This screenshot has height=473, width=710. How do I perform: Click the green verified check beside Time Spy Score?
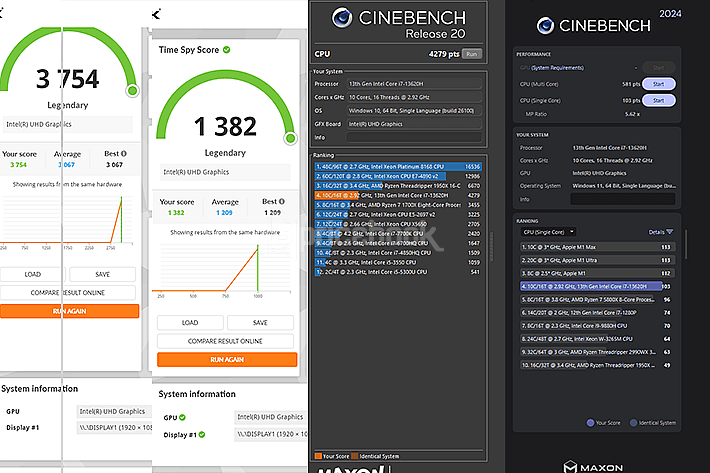(x=226, y=50)
